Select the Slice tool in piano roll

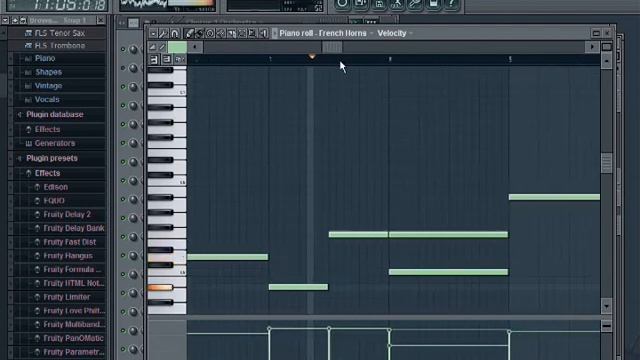231,33
